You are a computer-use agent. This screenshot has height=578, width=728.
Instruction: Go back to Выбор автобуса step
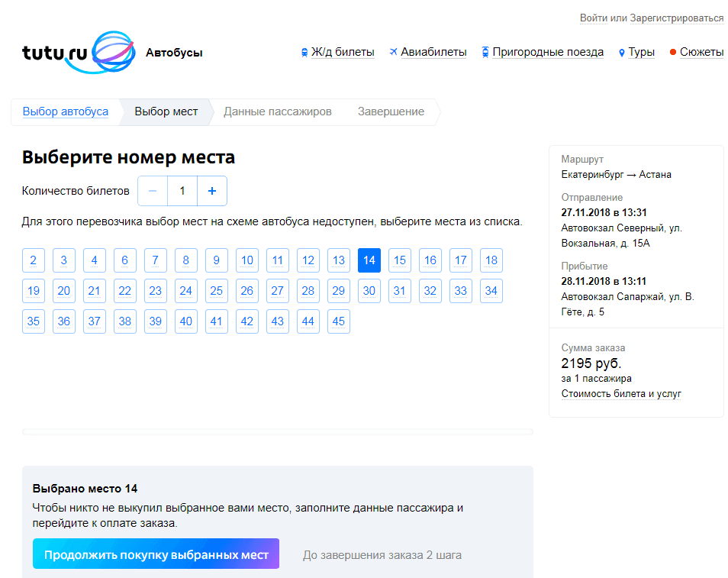66,111
